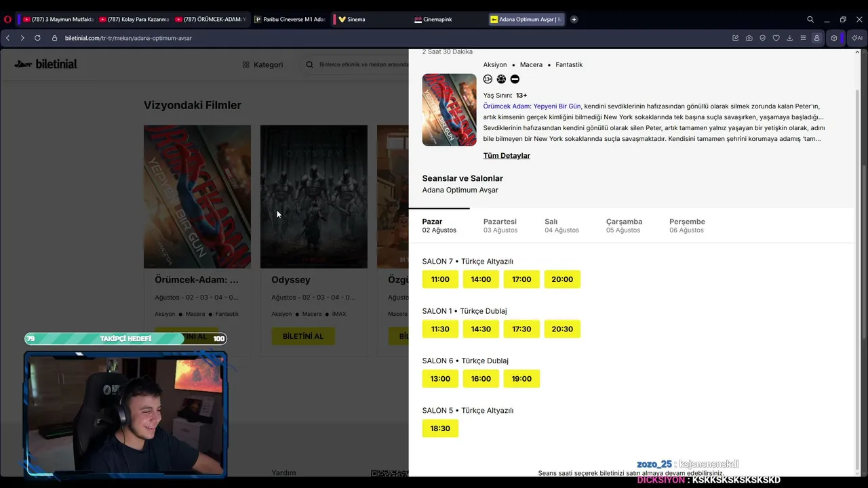
Task: Add page to bookmarks with heart icon
Action: coord(776,38)
